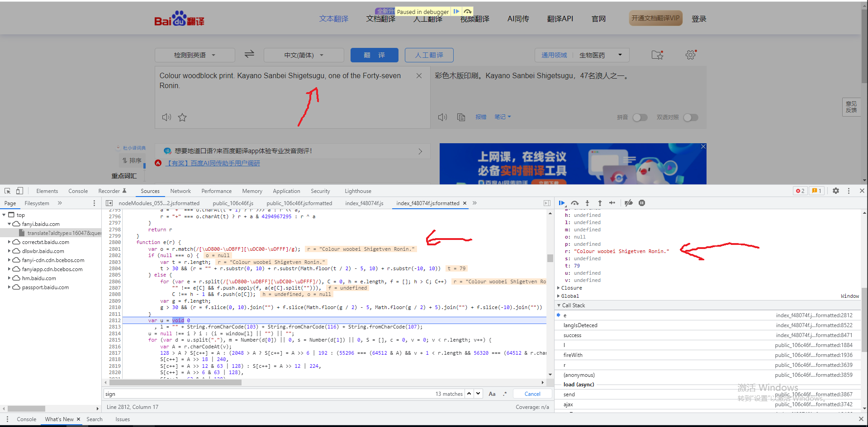Viewport: 868px width, 427px height.
Task: Step into next function call icon
Action: (587, 203)
